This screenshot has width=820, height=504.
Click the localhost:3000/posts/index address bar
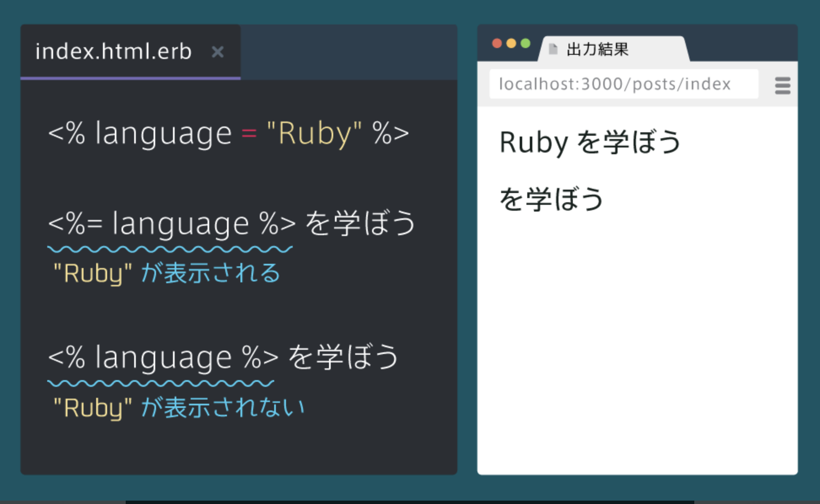pyautogui.click(x=623, y=84)
